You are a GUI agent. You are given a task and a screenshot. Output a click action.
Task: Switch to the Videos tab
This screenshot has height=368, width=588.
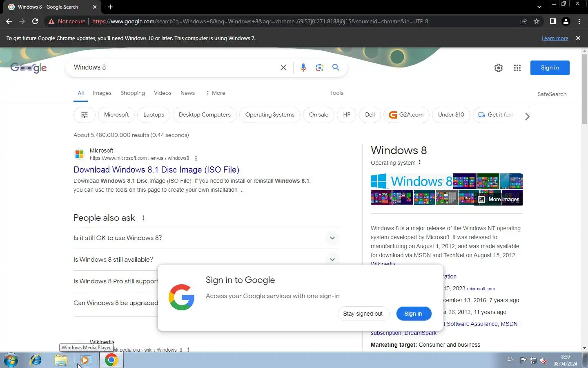tap(163, 93)
